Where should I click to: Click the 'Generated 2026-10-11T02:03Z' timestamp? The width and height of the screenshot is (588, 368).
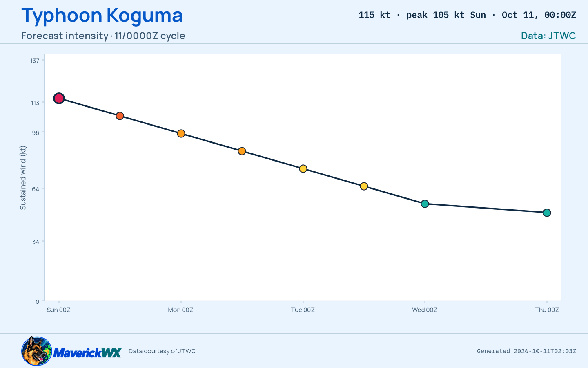click(x=526, y=351)
